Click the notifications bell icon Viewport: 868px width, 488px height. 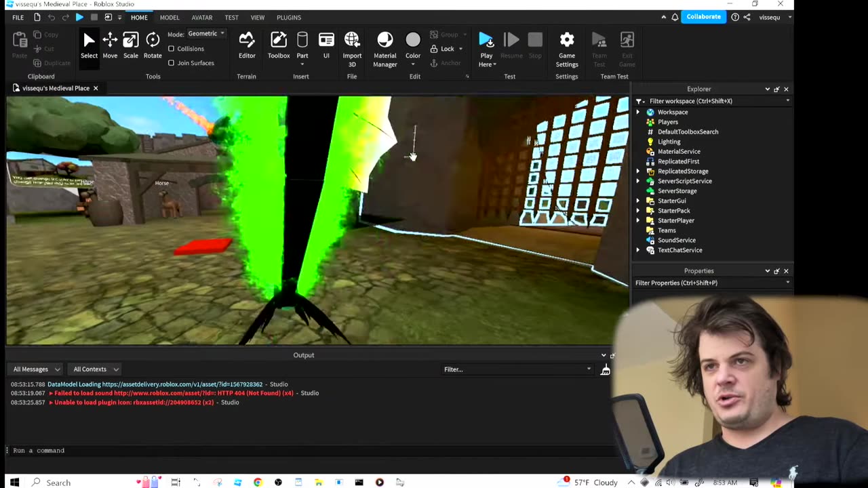(x=675, y=17)
